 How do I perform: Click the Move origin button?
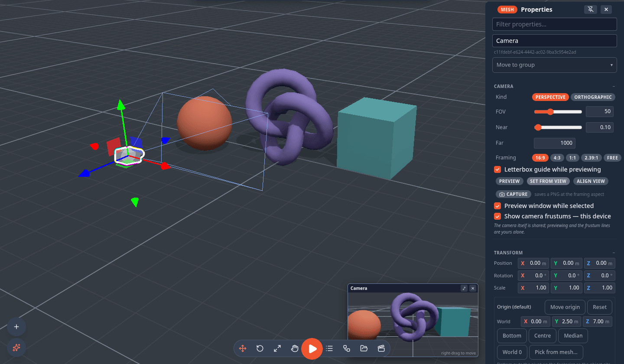(565, 307)
